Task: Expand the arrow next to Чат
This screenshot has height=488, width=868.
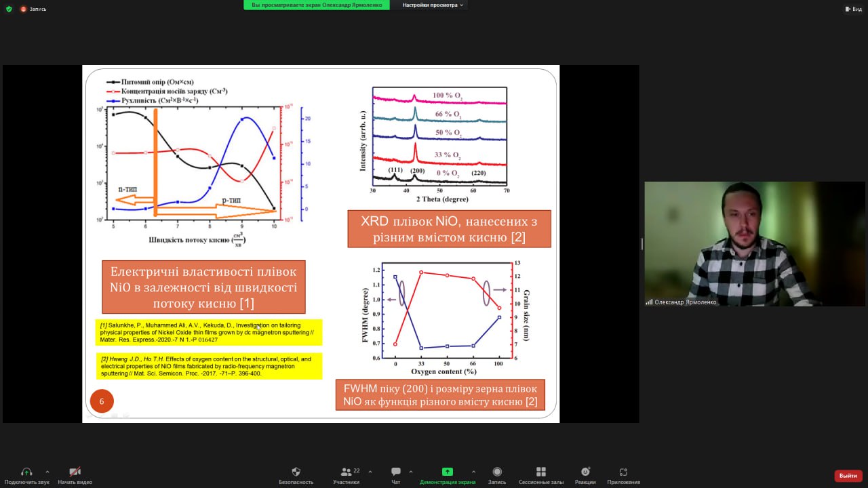Action: pyautogui.click(x=411, y=472)
